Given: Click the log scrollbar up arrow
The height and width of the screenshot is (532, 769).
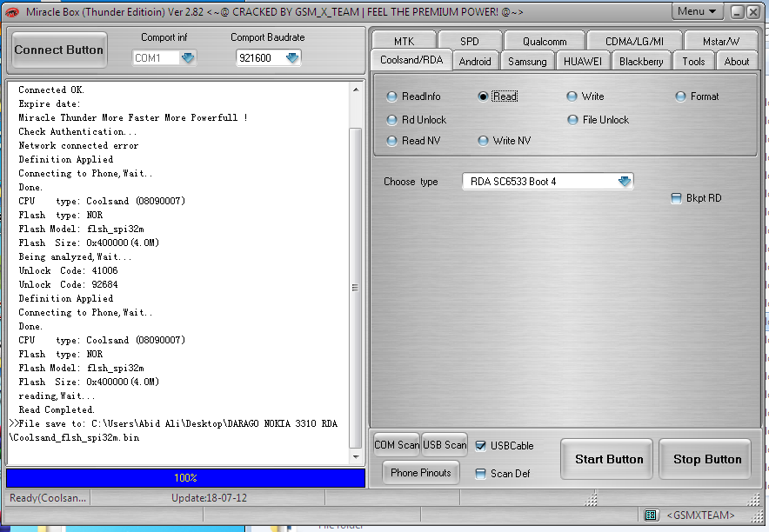Looking at the screenshot, I should 356,90.
